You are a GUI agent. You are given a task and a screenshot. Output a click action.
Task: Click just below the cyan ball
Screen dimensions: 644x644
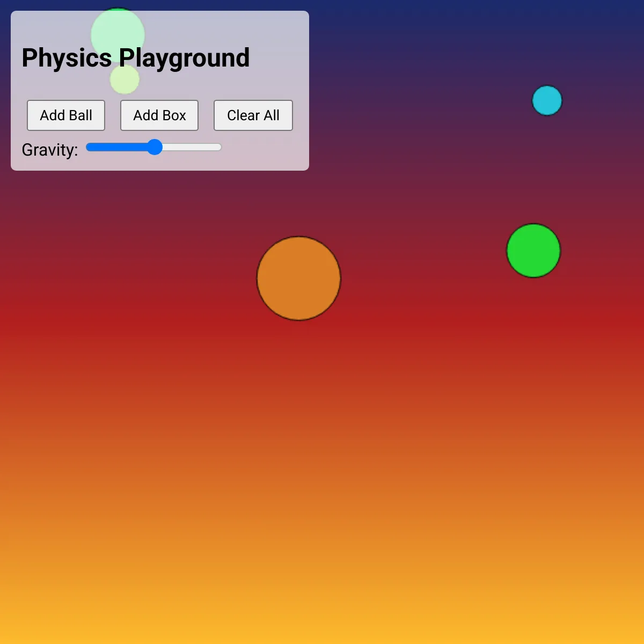point(547,129)
